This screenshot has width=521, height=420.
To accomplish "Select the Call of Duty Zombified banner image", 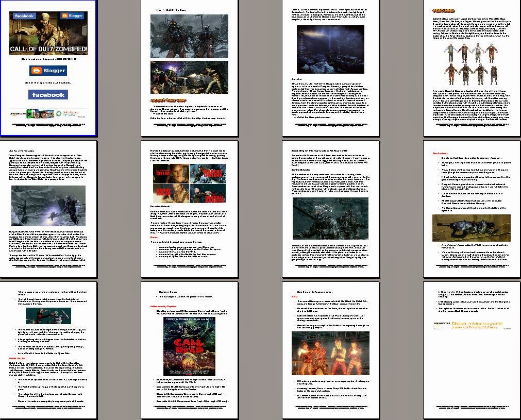I will (x=48, y=33).
